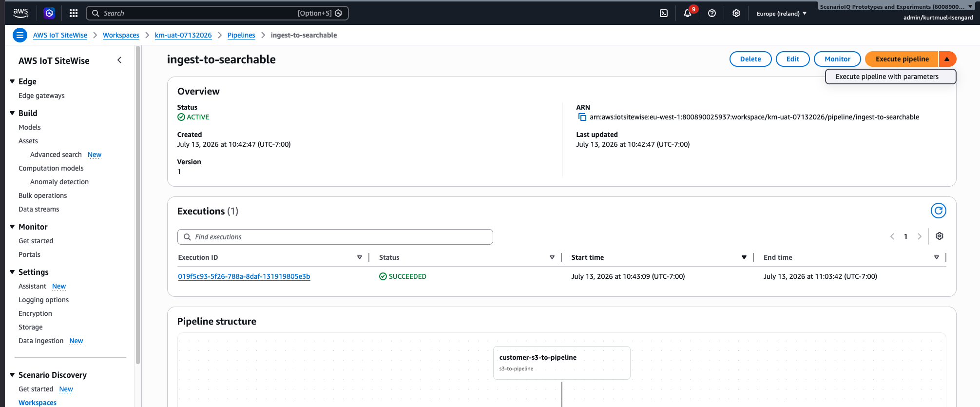Click the Execute pipeline button
Image resolution: width=980 pixels, height=407 pixels.
coord(902,59)
